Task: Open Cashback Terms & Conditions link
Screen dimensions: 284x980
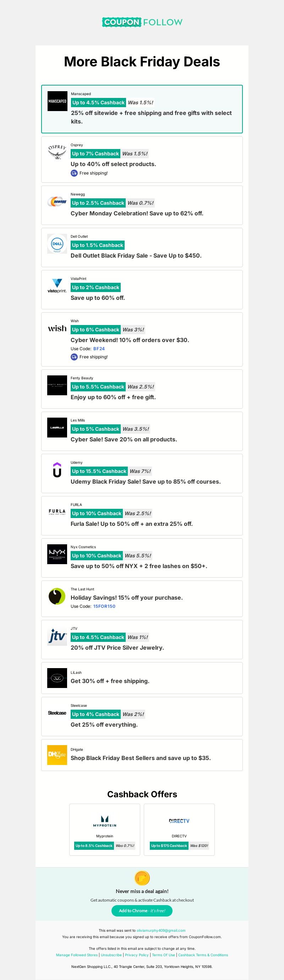Action: (203, 955)
